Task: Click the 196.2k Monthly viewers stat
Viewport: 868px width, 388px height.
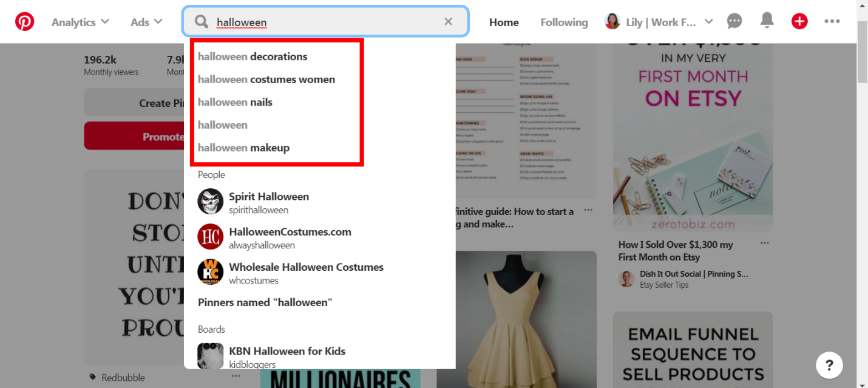Action: click(x=111, y=65)
